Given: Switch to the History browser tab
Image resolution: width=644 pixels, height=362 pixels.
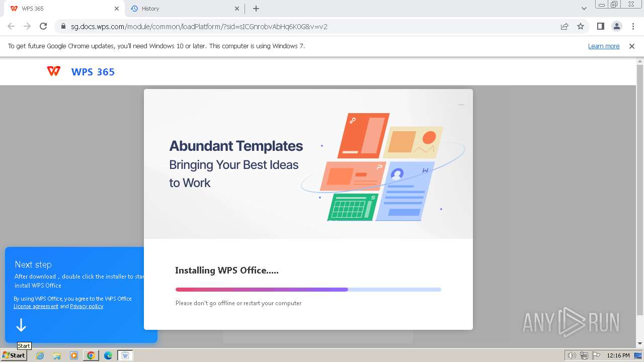Looking at the screenshot, I should pos(185,9).
